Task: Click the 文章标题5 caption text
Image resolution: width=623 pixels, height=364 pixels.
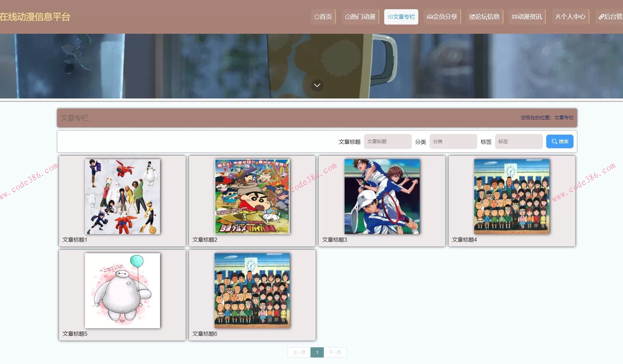Action: coord(75,334)
